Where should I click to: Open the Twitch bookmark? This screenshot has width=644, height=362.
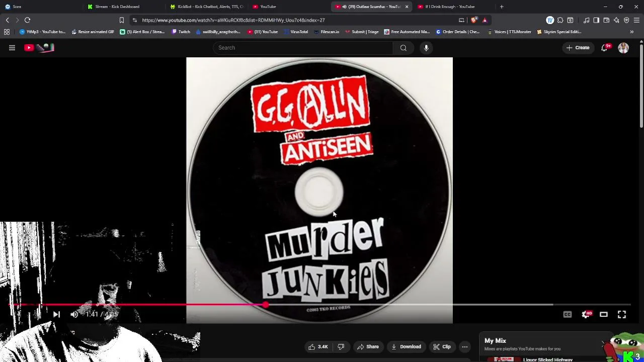click(x=181, y=32)
